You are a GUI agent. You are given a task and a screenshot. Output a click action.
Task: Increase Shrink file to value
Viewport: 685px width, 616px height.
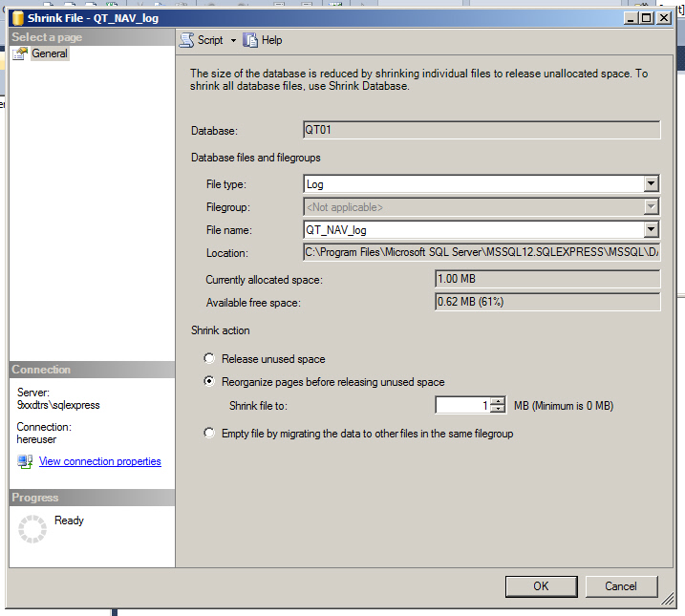(498, 401)
